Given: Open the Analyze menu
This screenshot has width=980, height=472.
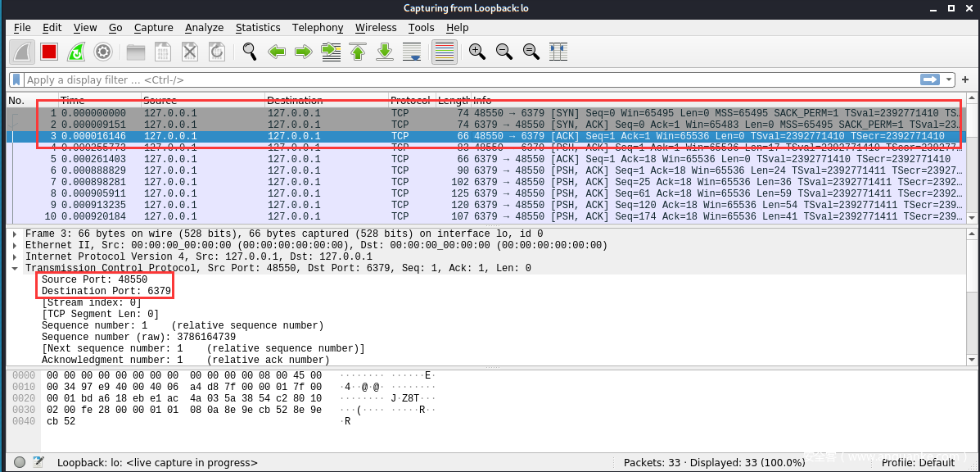Looking at the screenshot, I should [x=204, y=27].
